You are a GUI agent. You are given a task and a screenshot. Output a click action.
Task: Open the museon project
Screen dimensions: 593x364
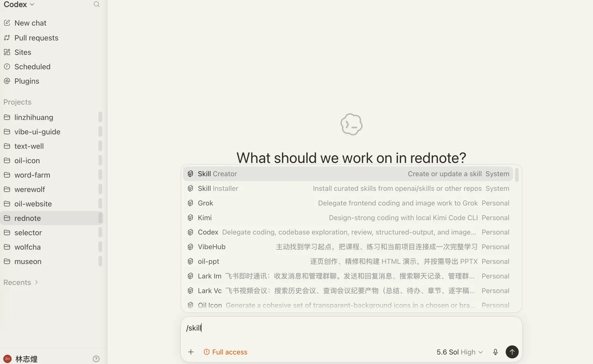click(x=52, y=262)
